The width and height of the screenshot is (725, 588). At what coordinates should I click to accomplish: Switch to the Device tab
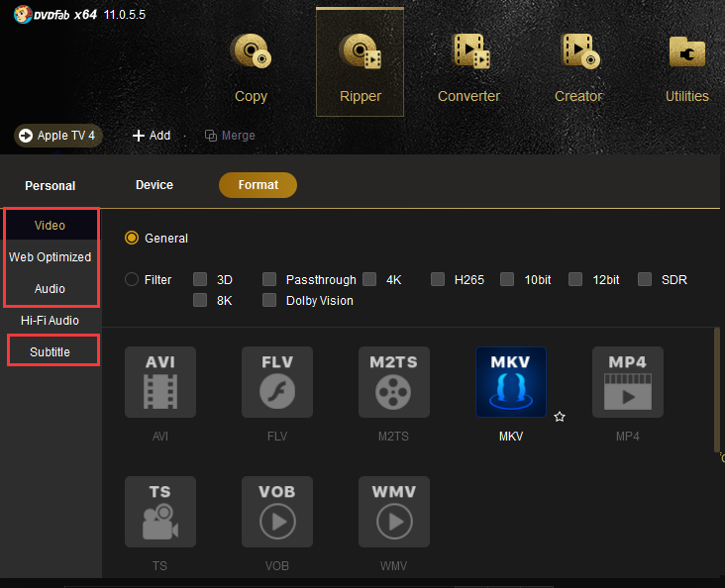[x=155, y=185]
